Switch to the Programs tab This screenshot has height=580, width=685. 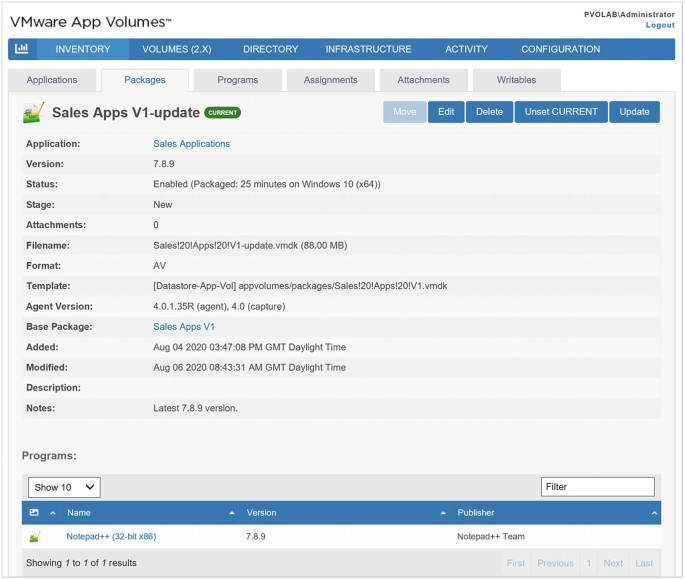tap(238, 80)
